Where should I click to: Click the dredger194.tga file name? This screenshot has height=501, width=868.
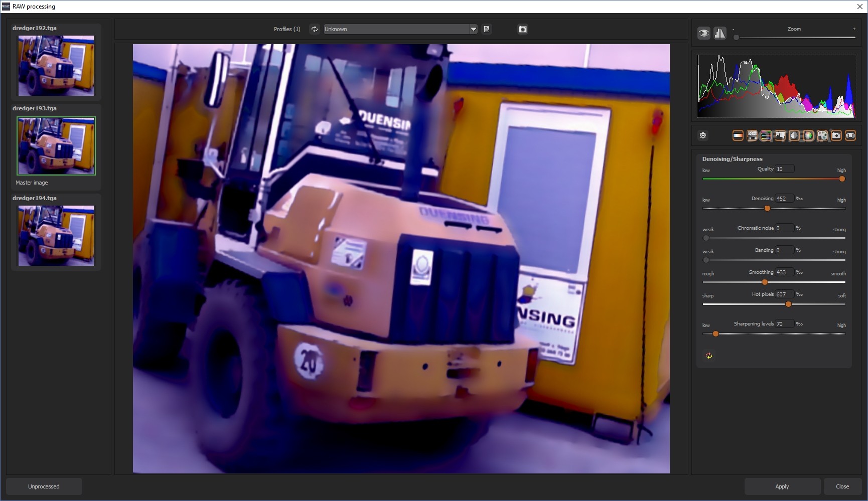35,198
